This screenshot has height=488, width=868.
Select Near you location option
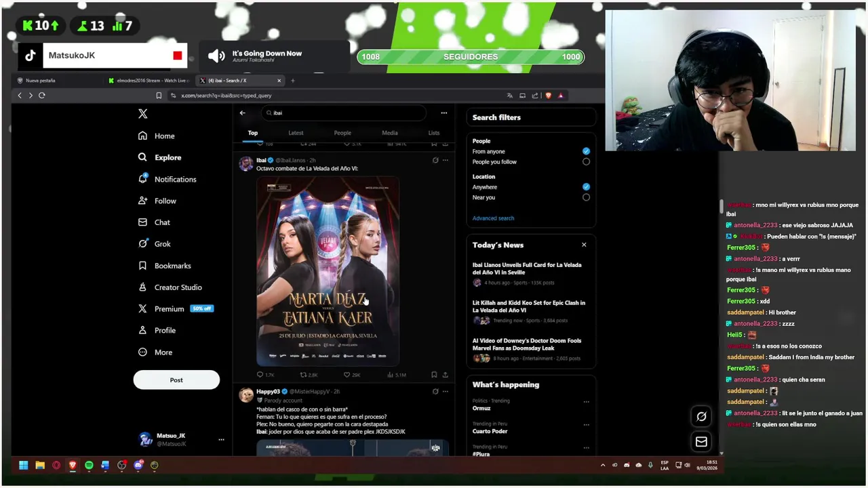click(x=586, y=197)
